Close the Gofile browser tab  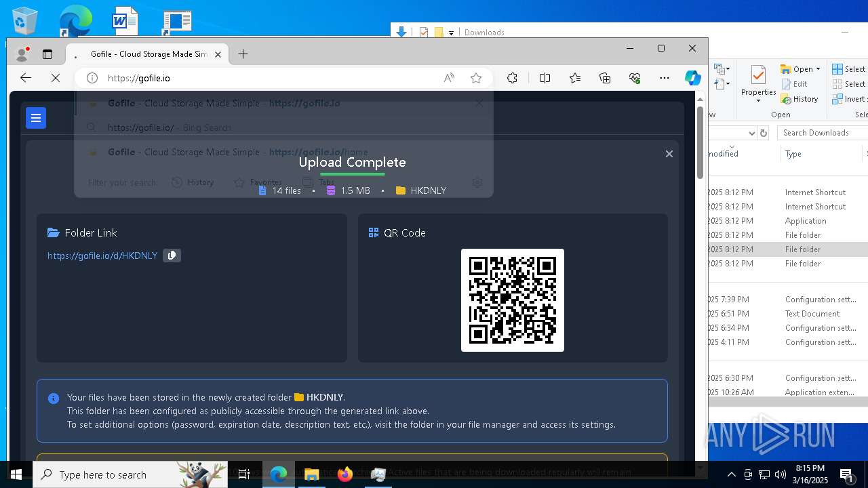[x=218, y=54]
